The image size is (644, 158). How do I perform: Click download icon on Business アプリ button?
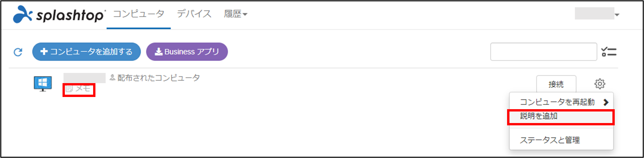pos(159,52)
